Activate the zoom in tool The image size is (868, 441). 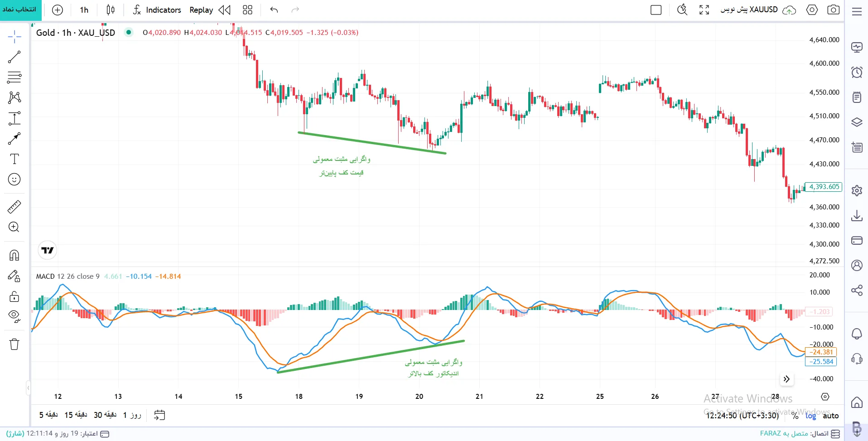[x=14, y=227]
